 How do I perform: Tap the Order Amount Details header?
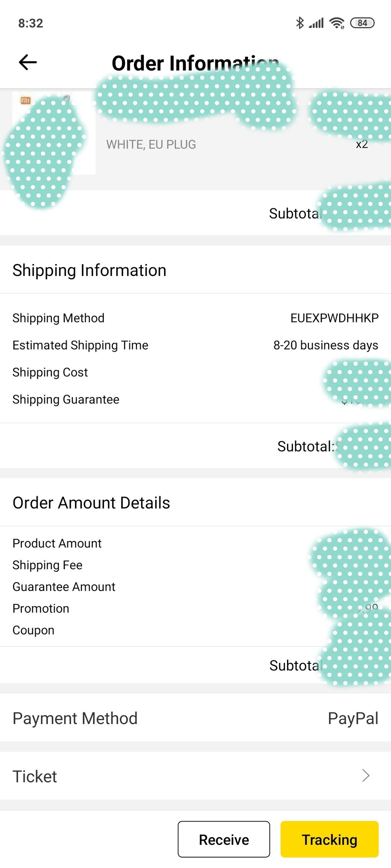(91, 503)
